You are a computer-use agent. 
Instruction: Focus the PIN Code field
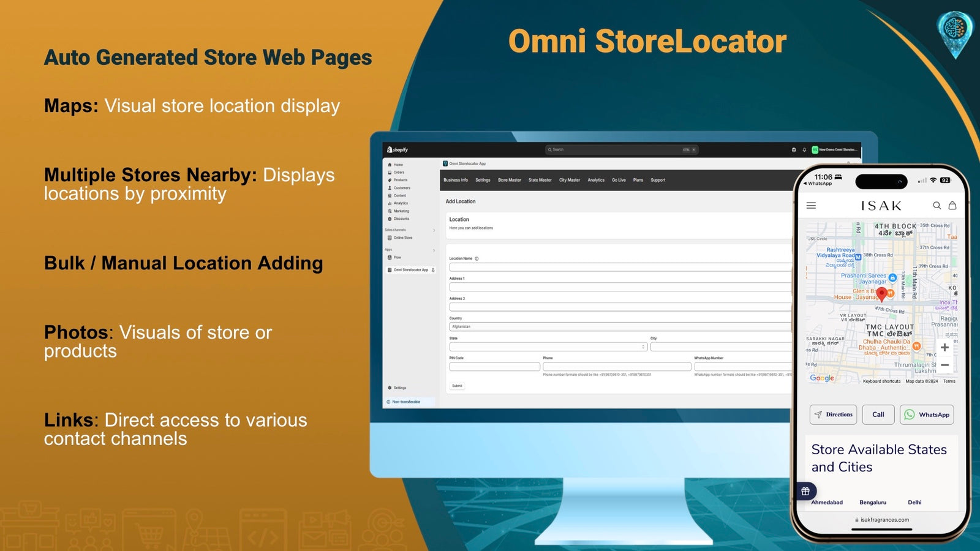(494, 367)
